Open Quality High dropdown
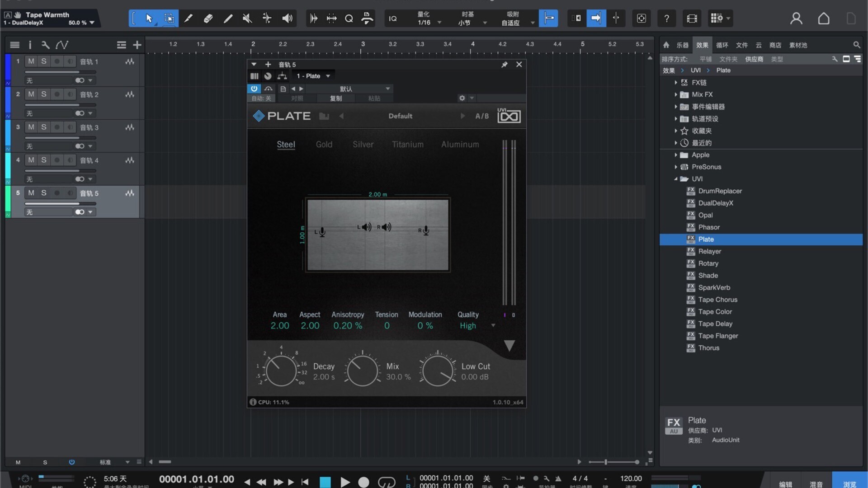Image resolution: width=868 pixels, height=488 pixels. [477, 325]
